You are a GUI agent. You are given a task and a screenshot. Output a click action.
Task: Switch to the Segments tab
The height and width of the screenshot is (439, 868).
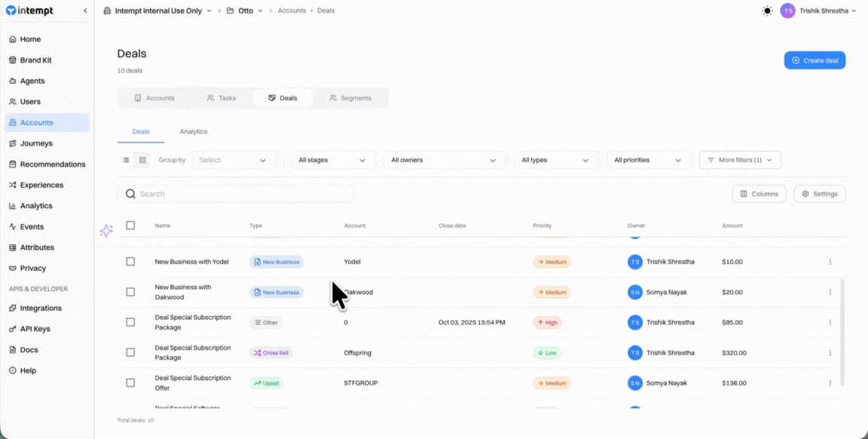tap(350, 98)
